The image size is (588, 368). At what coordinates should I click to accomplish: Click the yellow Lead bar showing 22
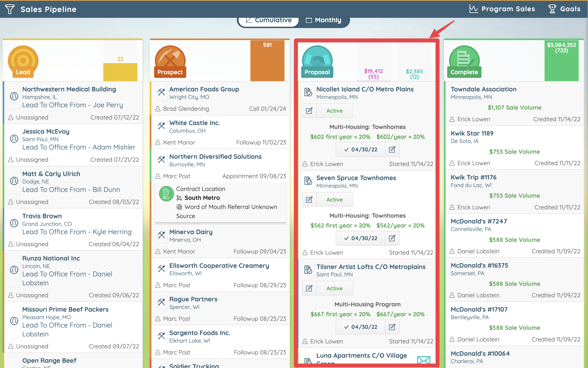(120, 72)
